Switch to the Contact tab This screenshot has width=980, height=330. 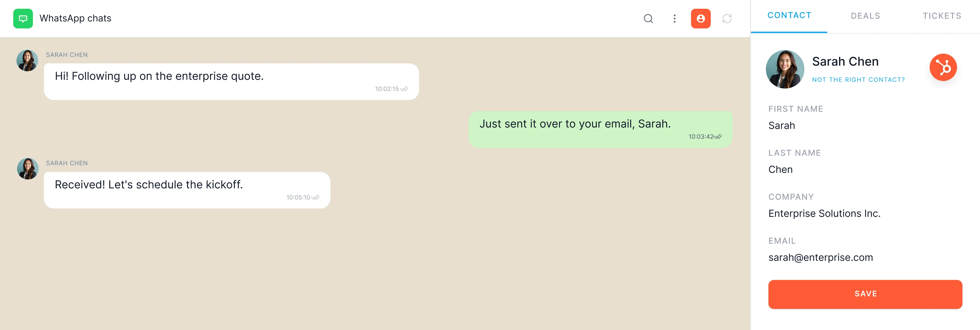point(789,16)
